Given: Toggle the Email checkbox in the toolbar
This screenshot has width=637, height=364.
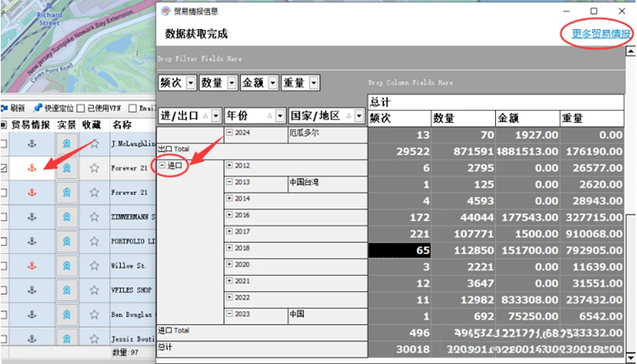Looking at the screenshot, I should (133, 108).
